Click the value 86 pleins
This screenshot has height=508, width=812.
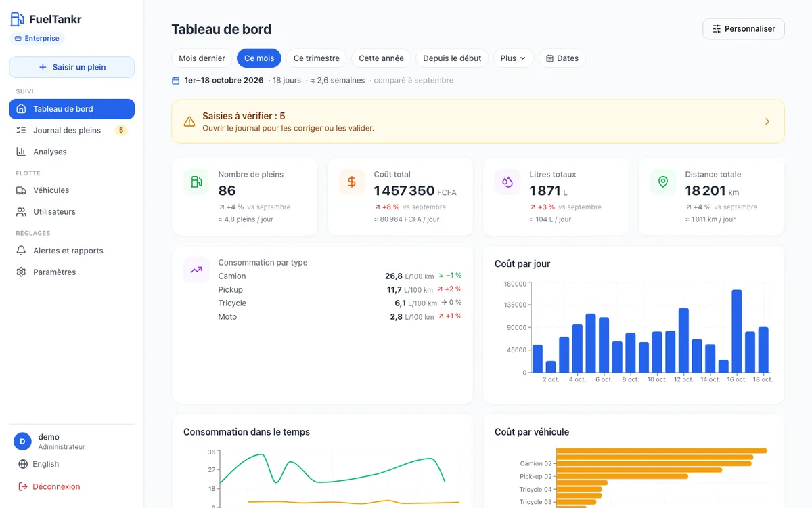tap(227, 191)
